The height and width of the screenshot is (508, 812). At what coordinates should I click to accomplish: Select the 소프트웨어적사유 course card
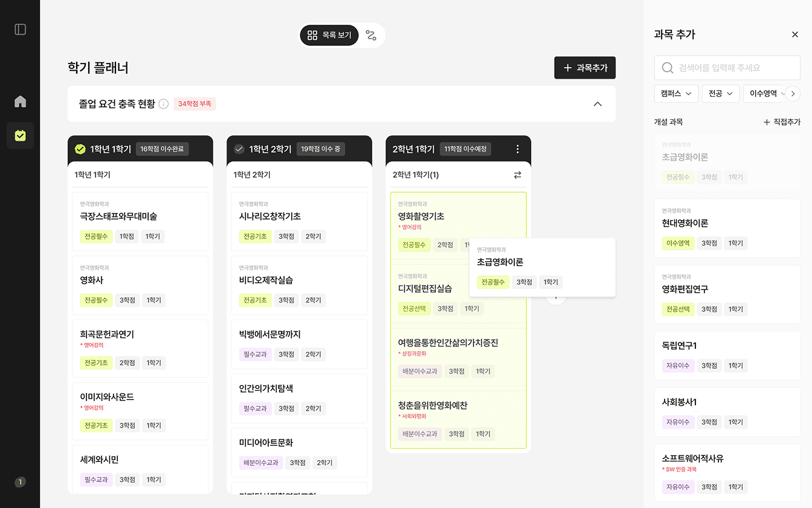pyautogui.click(x=727, y=473)
